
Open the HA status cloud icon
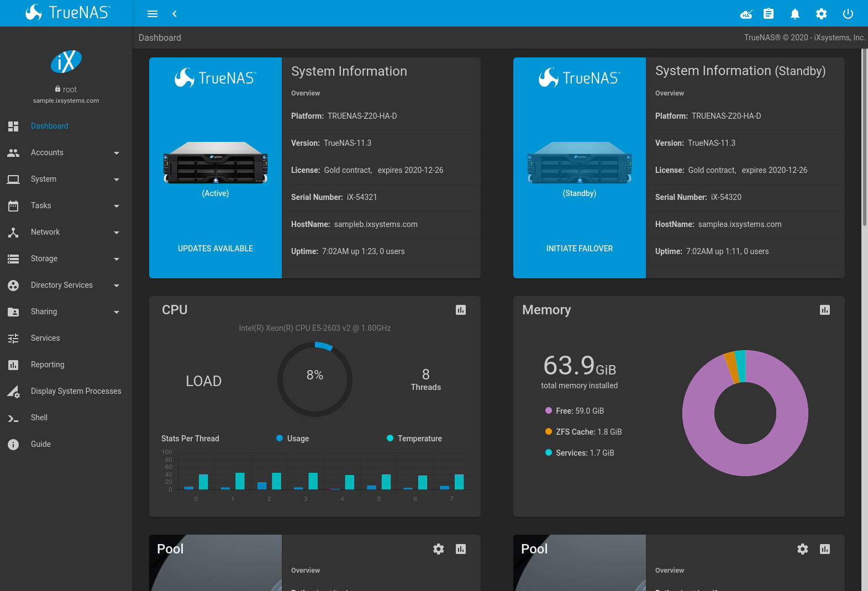point(746,14)
